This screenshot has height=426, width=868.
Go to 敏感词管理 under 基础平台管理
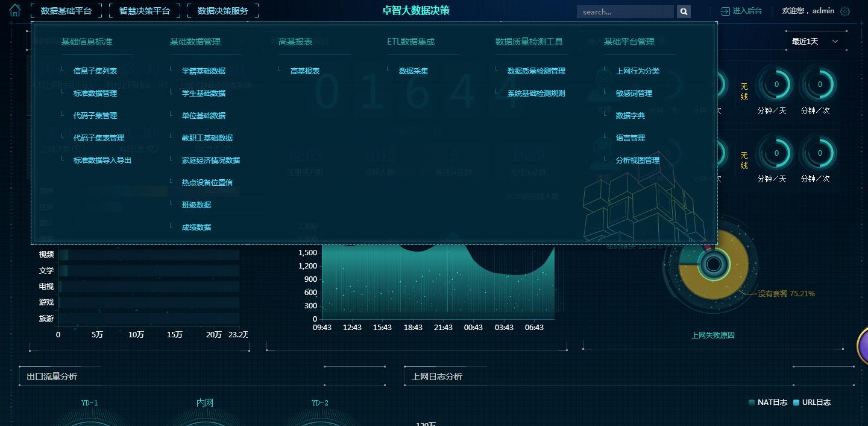634,94
